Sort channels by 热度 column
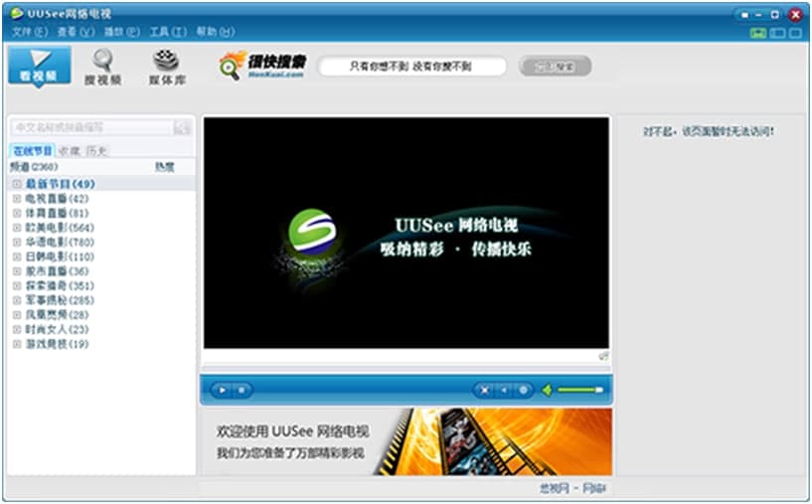812x504 pixels. 165,167
